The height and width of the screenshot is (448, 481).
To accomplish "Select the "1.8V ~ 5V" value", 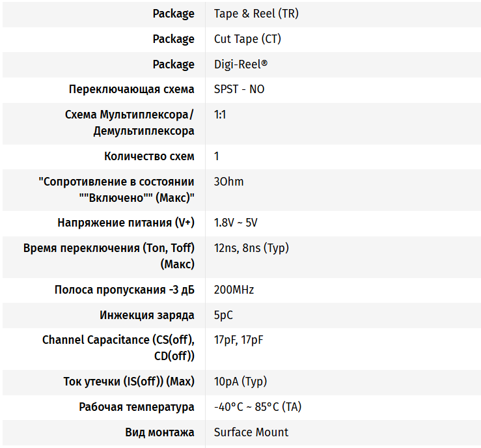I will (x=236, y=223).
